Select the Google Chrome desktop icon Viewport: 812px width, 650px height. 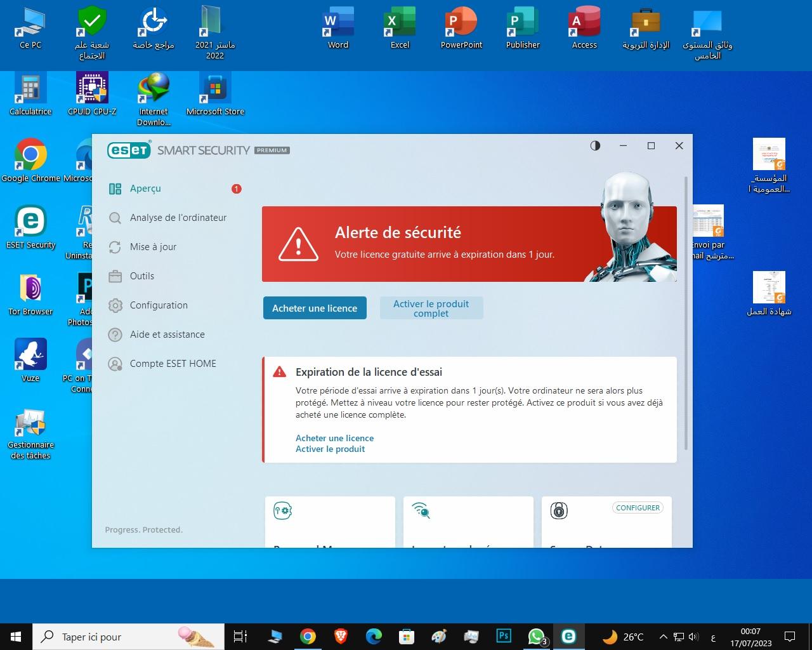tap(30, 161)
